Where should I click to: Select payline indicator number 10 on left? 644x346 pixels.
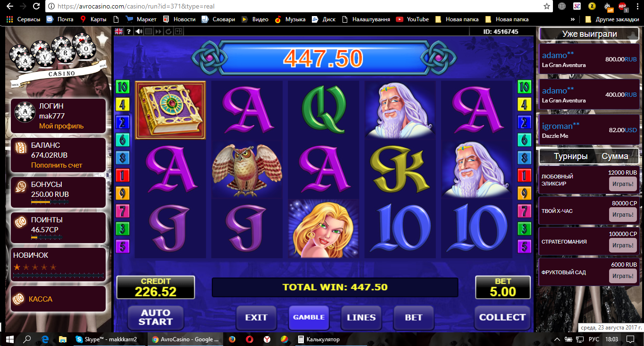(x=123, y=87)
